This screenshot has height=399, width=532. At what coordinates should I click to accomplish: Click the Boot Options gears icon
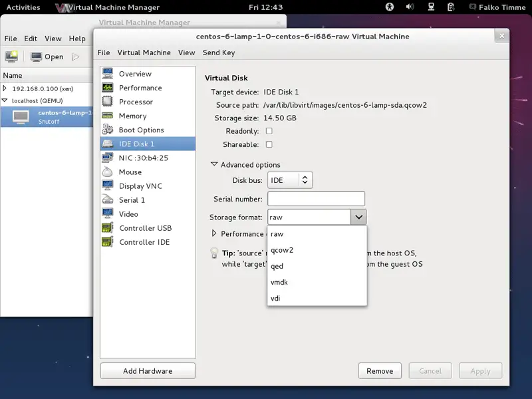pyautogui.click(x=108, y=130)
